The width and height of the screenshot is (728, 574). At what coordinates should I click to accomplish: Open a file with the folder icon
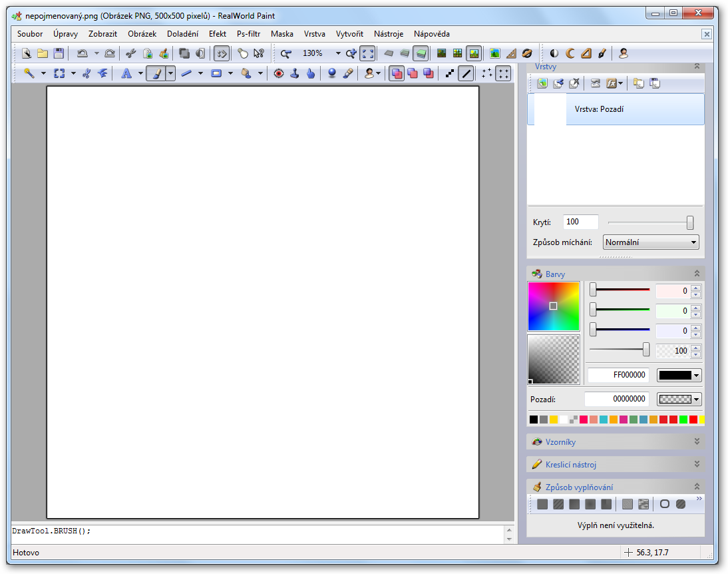tap(42, 53)
